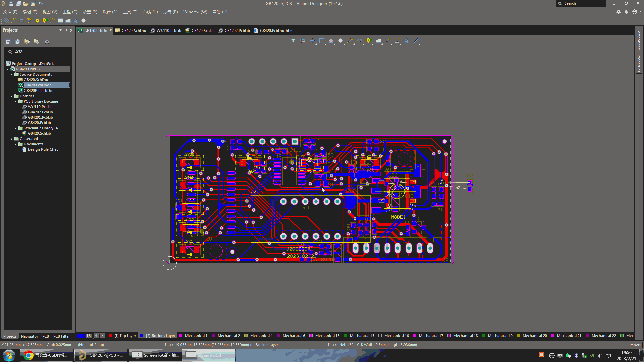644x362 pixels.
Task: Click the Design Rule Check icon
Action: coord(24,149)
